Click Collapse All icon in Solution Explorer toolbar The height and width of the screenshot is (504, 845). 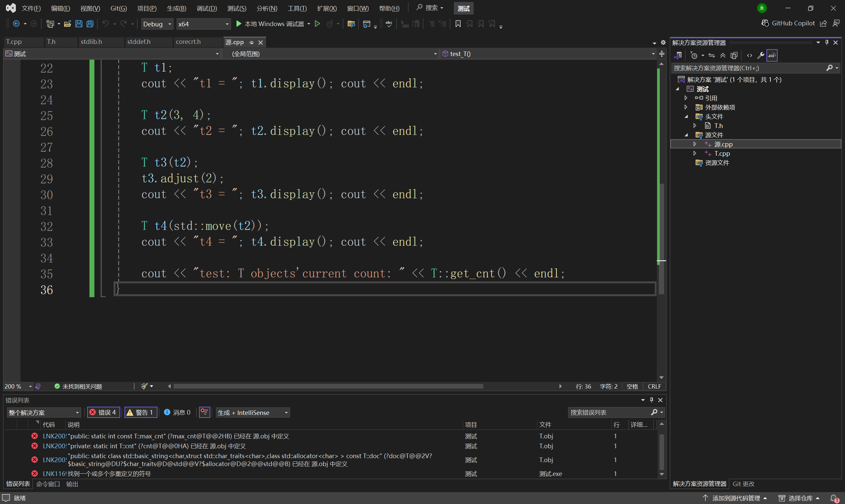(x=723, y=55)
